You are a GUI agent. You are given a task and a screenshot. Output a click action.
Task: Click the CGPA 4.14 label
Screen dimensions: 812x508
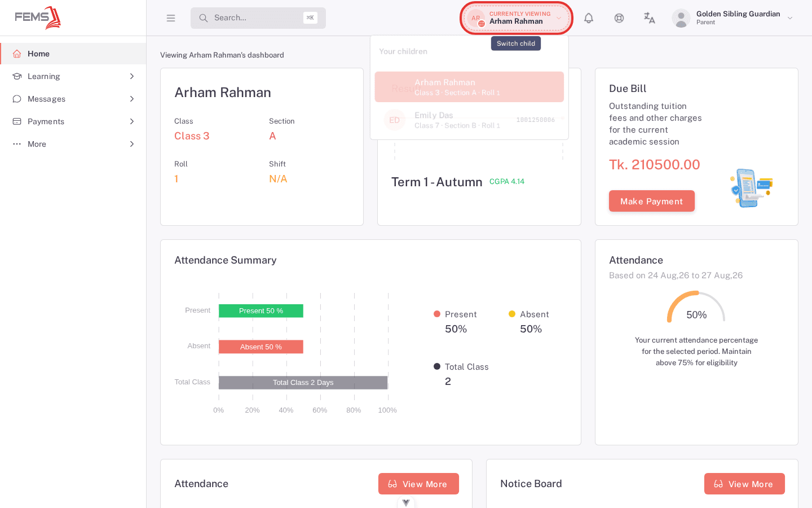coord(507,182)
